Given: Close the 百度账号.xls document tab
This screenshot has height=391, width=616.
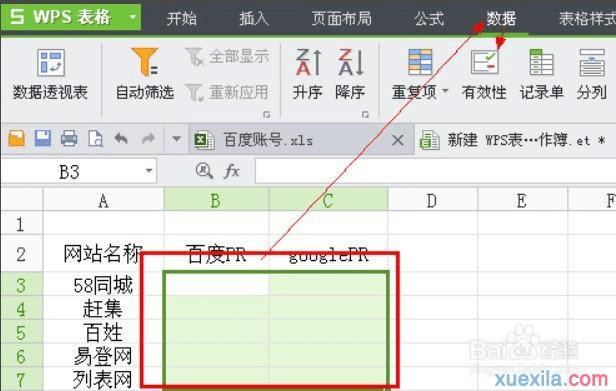Looking at the screenshot, I should click(x=398, y=140).
